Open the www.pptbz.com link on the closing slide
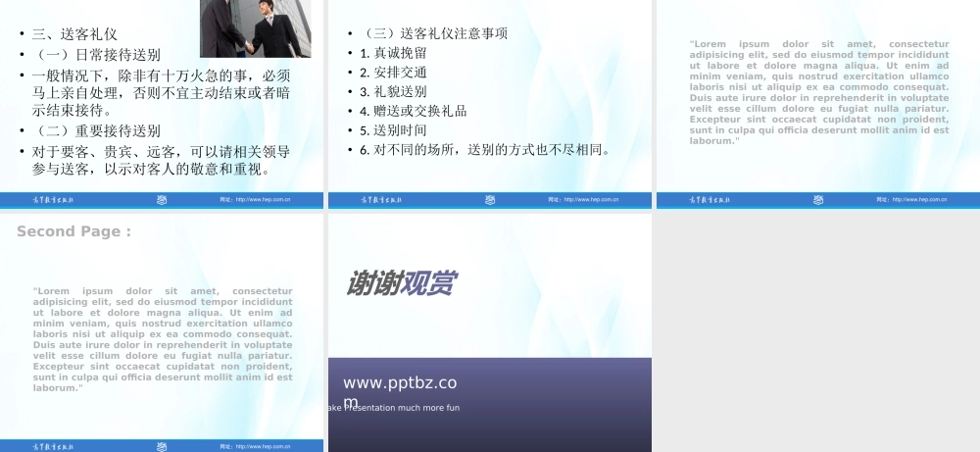The width and height of the screenshot is (980, 452). pos(400,391)
